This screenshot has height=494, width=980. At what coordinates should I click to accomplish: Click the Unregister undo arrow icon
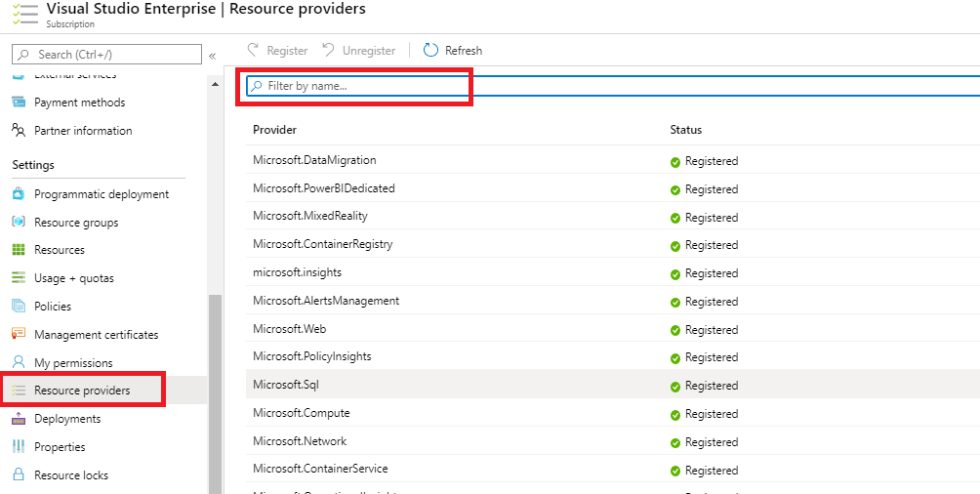pos(329,50)
